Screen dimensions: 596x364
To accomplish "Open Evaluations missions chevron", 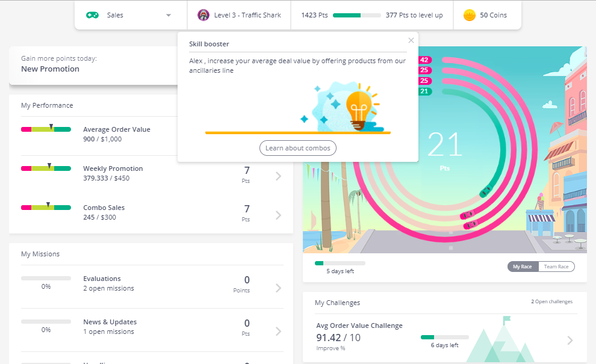I will click(x=278, y=288).
